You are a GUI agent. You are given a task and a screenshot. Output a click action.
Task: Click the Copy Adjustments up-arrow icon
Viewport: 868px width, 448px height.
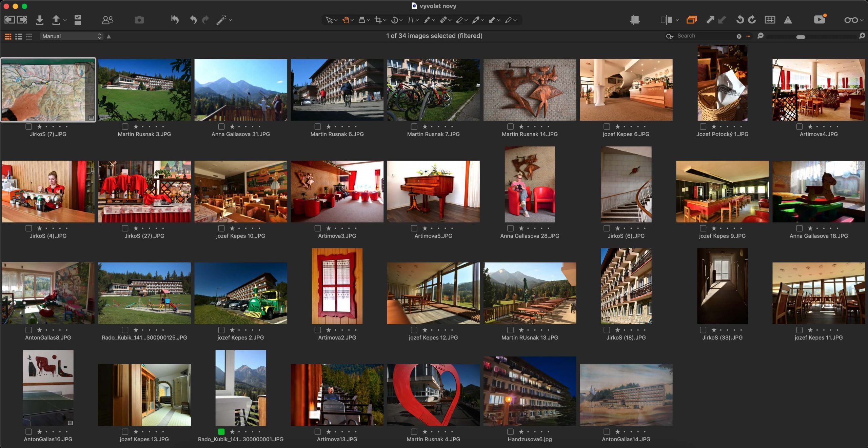[x=710, y=20]
